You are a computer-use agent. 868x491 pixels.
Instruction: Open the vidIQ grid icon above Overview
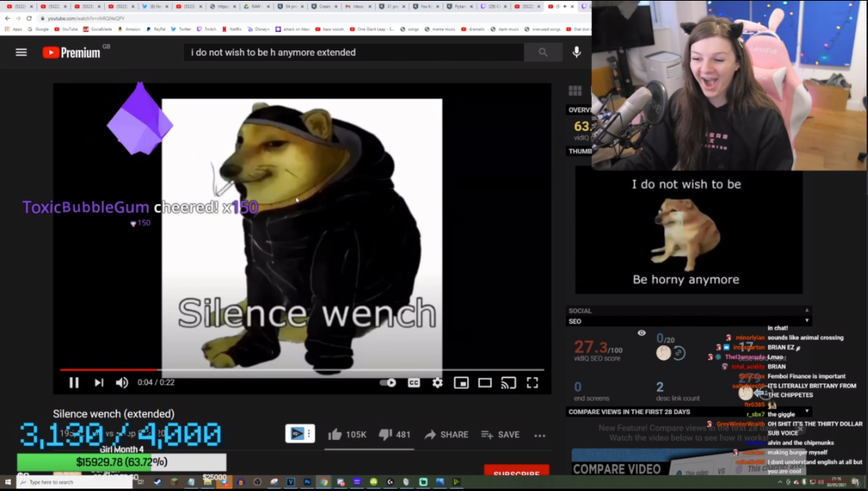[575, 91]
